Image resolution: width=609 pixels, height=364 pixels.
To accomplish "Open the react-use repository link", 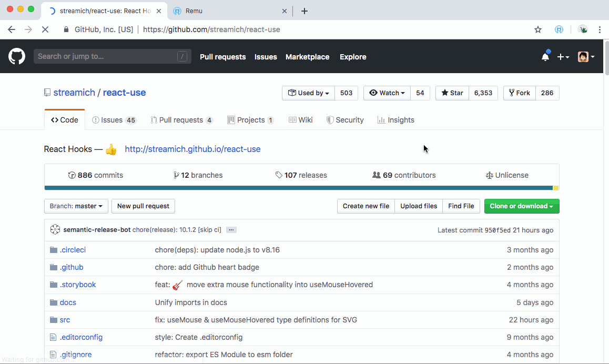I will pyautogui.click(x=124, y=93).
